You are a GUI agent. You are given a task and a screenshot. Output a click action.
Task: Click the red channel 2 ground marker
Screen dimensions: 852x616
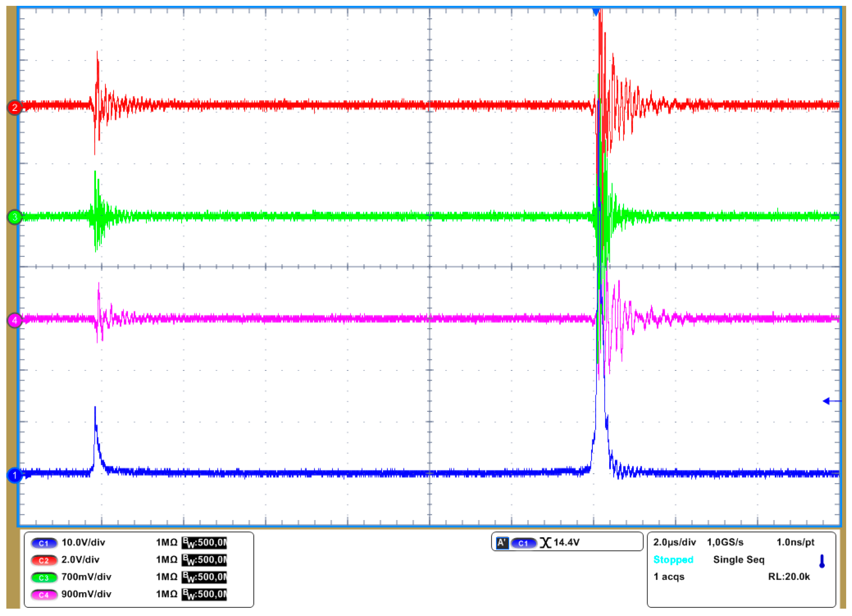(15, 108)
